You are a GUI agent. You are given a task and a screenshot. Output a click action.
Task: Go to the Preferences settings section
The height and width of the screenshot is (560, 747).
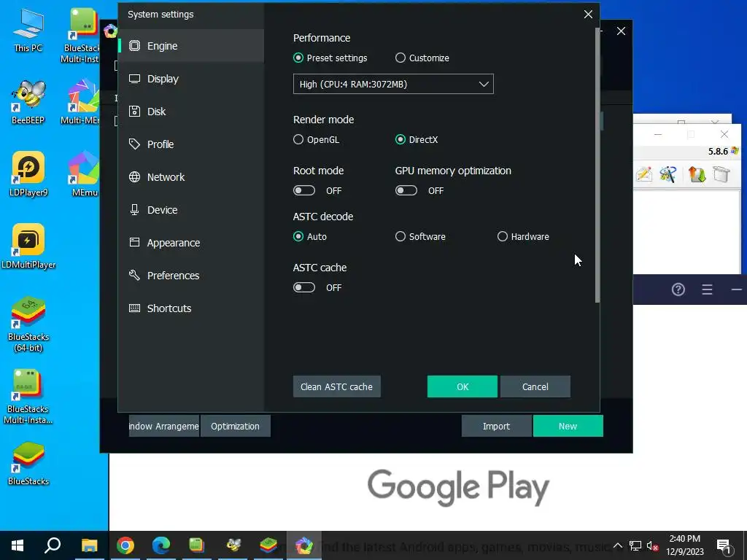[191, 276]
